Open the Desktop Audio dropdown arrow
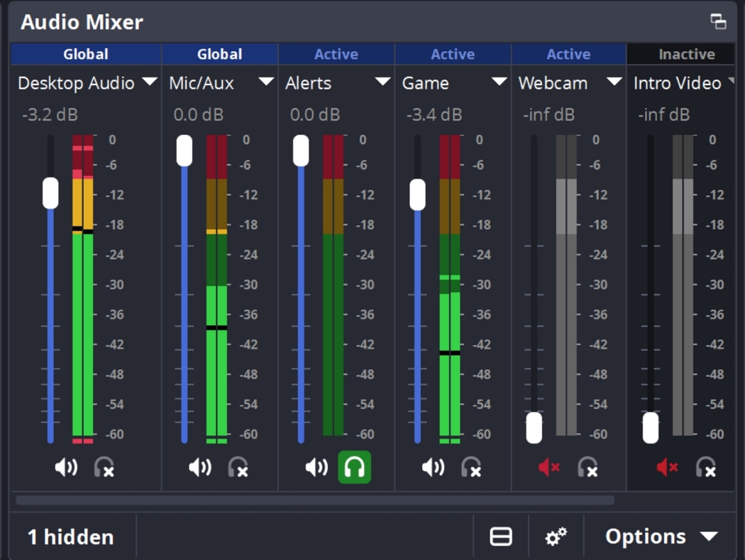 coord(150,82)
